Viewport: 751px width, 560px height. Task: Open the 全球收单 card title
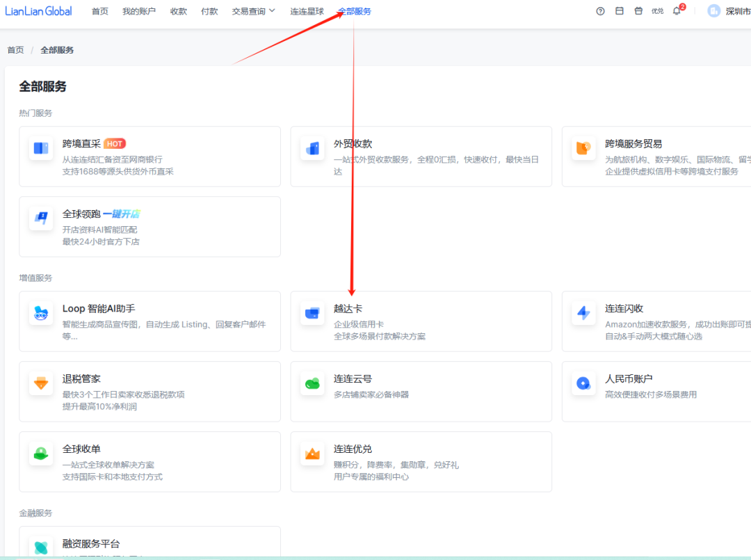tap(81, 449)
